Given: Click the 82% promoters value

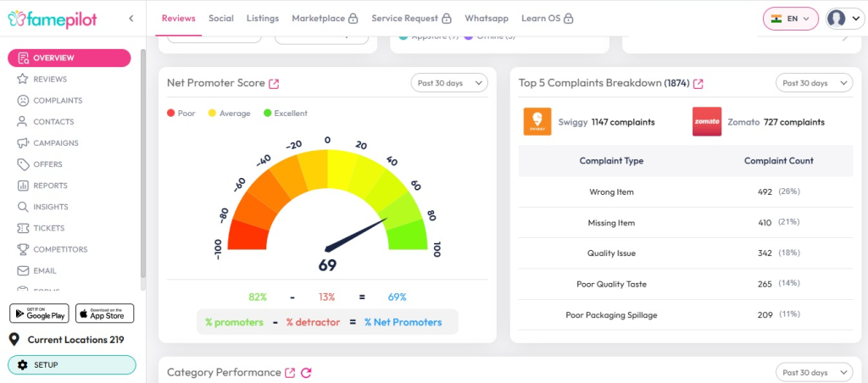Looking at the screenshot, I should click(x=258, y=297).
